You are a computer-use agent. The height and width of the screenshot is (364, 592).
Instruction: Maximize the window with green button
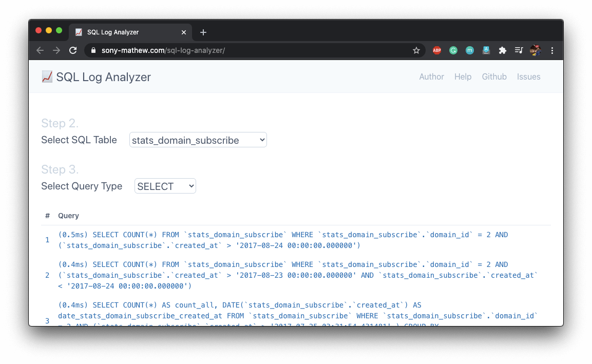tap(59, 31)
